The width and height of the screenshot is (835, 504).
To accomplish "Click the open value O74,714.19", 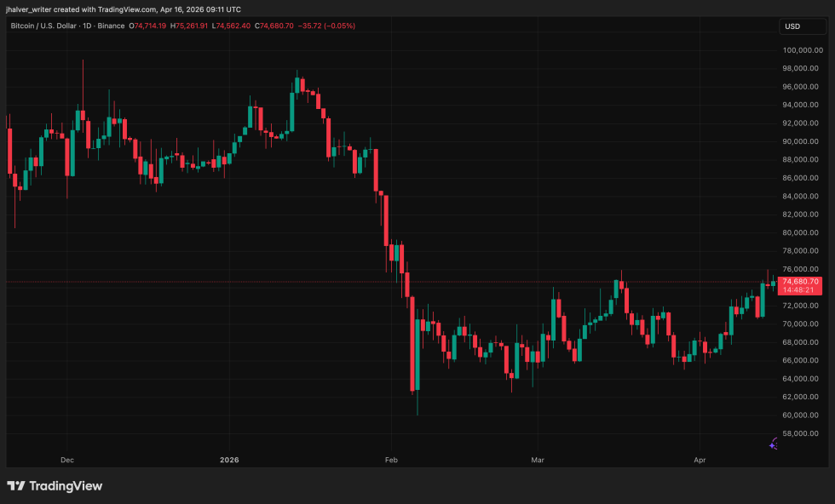I will (x=147, y=26).
